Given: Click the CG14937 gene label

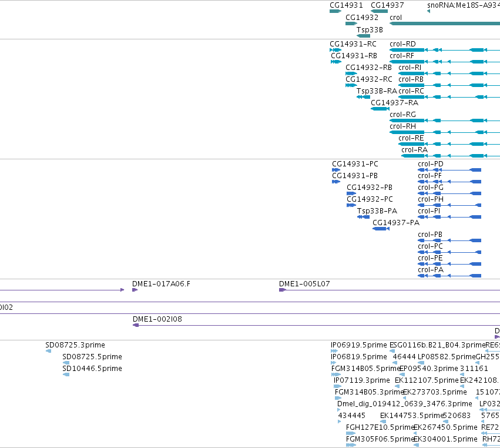Looking at the screenshot, I should click(x=387, y=5).
